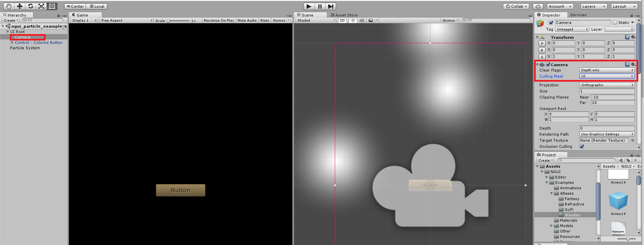Click Maximize On Play button

(x=219, y=20)
